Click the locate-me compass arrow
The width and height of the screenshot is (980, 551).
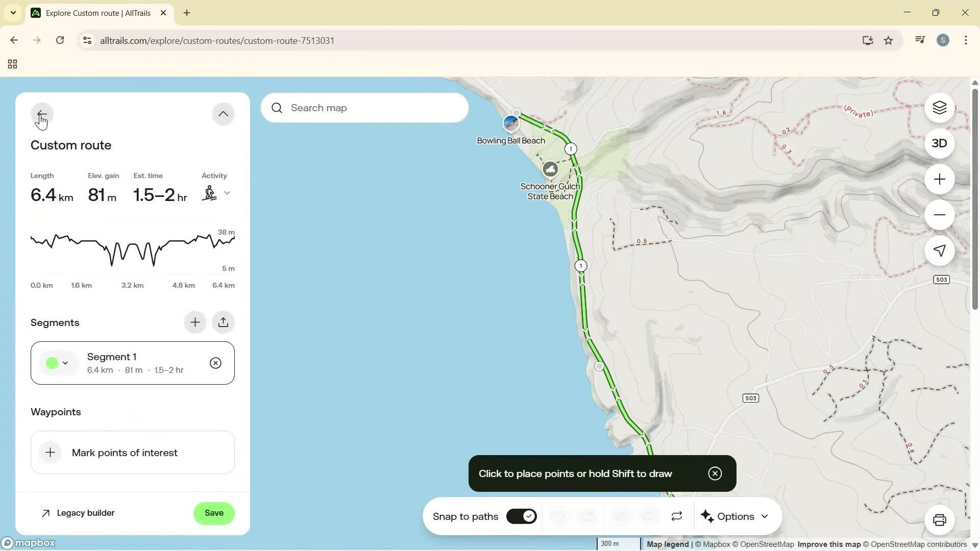coord(939,251)
